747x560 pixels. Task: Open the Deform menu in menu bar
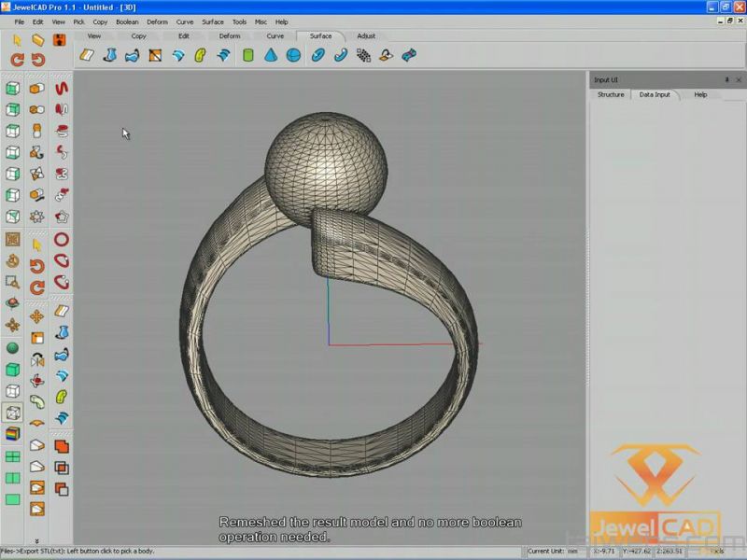[157, 21]
